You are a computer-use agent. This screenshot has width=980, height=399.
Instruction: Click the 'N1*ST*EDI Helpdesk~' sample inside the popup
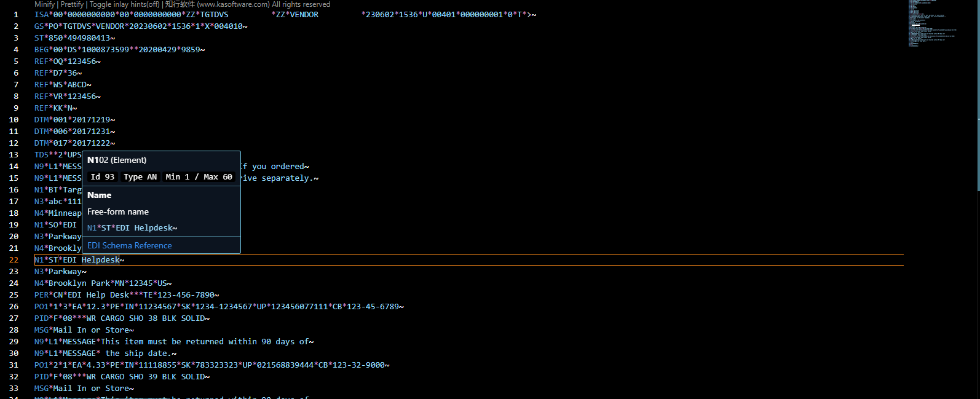(x=132, y=228)
